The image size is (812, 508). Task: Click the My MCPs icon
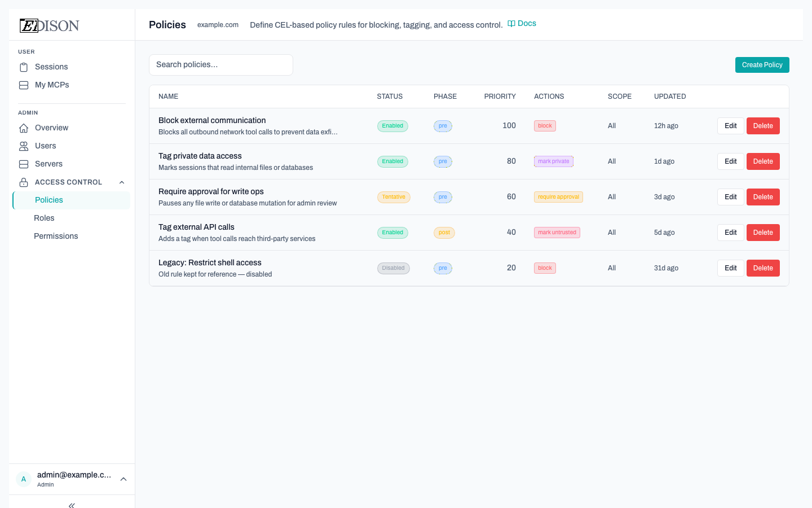23,85
